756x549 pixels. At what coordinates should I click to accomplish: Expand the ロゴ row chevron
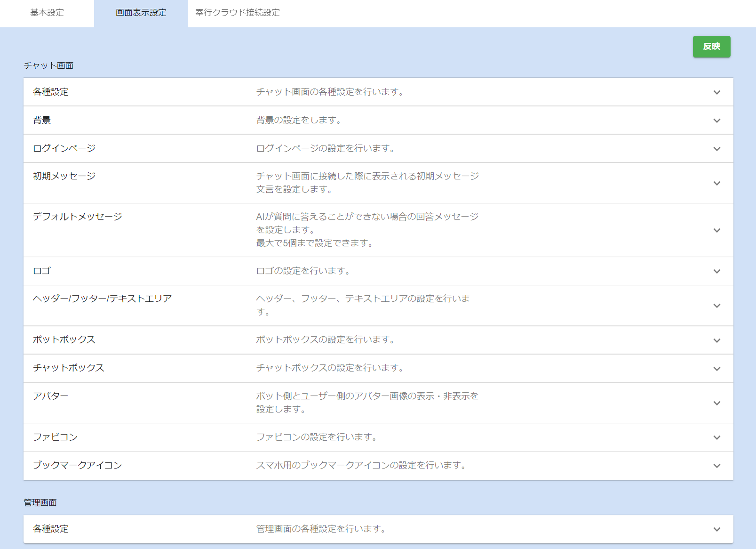[x=716, y=271]
